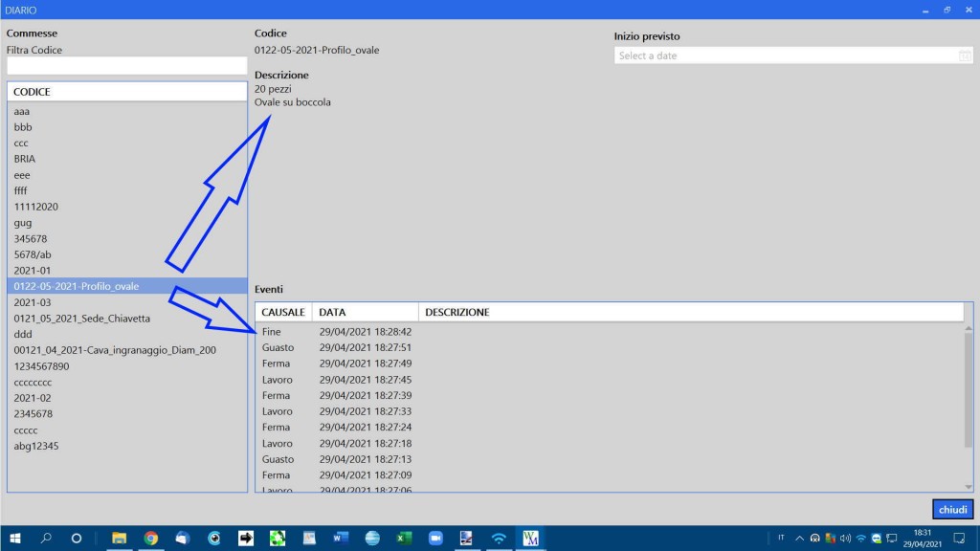This screenshot has width=980, height=551.
Task: Open the system tray Wi-Fi network icon
Action: [x=860, y=538]
